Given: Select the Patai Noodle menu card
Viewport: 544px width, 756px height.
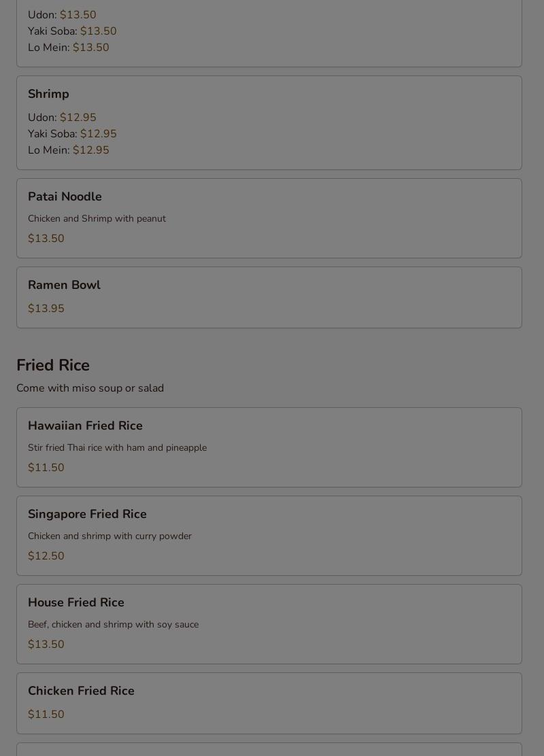Looking at the screenshot, I should (269, 218).
